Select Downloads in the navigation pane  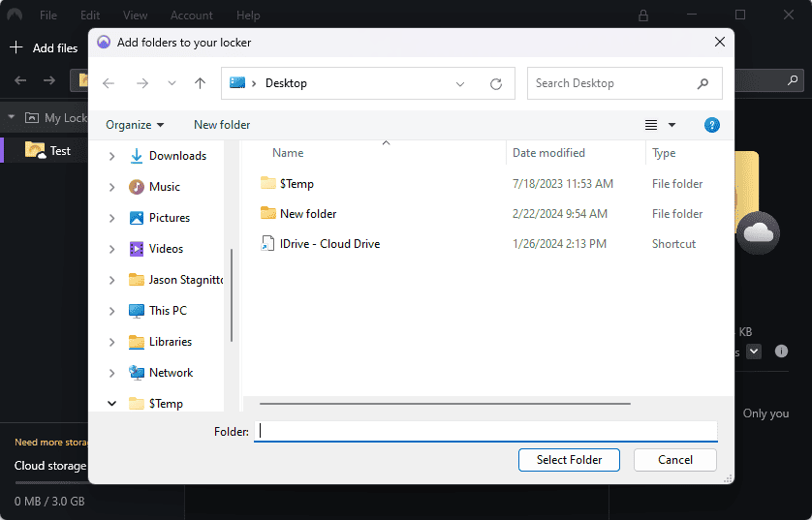(168, 156)
